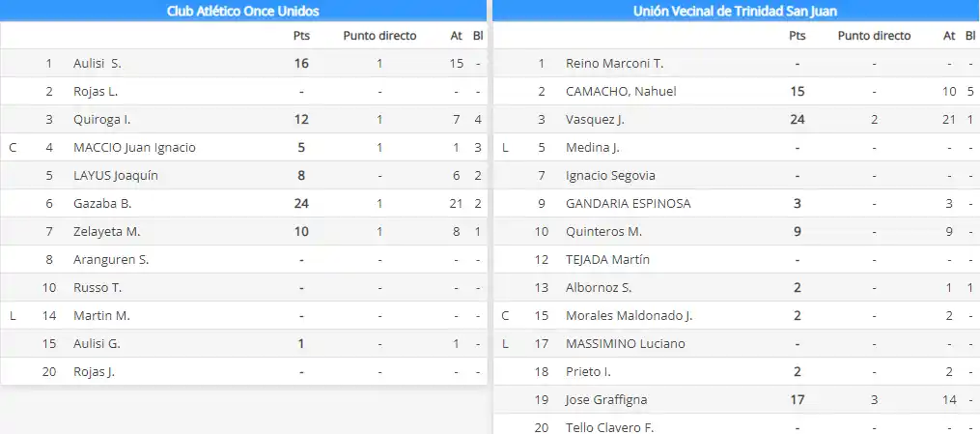Select player Quinteros M.
Screen dimensions: 980x434
click(x=603, y=232)
